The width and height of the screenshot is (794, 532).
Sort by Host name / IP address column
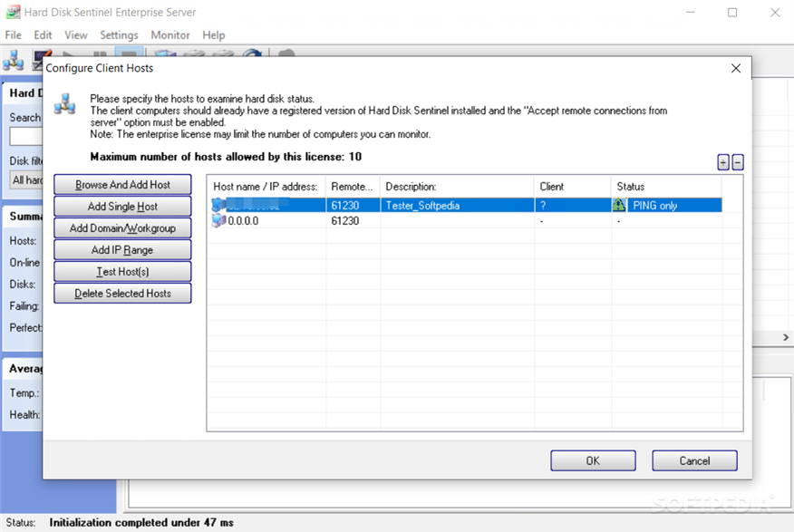(266, 187)
